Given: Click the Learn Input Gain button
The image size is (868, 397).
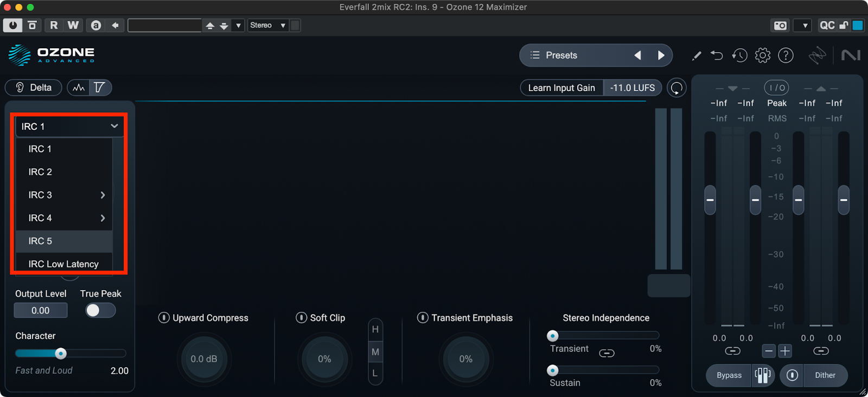Looking at the screenshot, I should 561,88.
